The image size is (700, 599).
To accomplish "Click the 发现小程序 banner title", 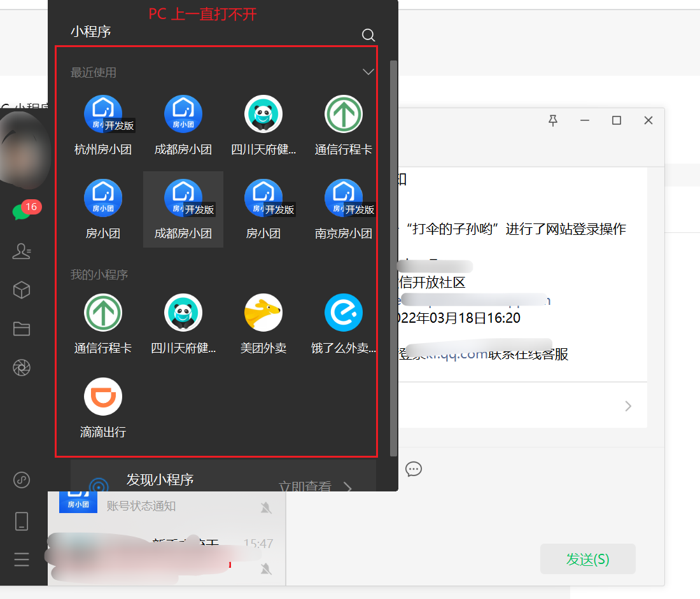I will [x=160, y=480].
